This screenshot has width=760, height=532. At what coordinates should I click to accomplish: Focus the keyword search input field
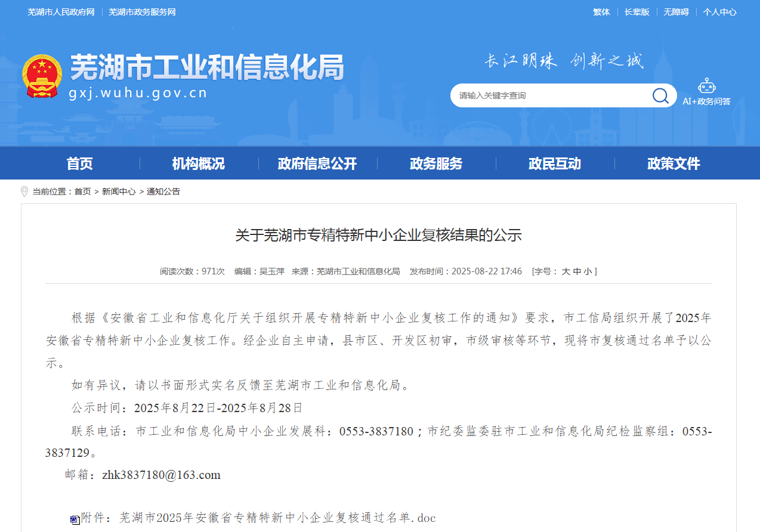tap(549, 95)
